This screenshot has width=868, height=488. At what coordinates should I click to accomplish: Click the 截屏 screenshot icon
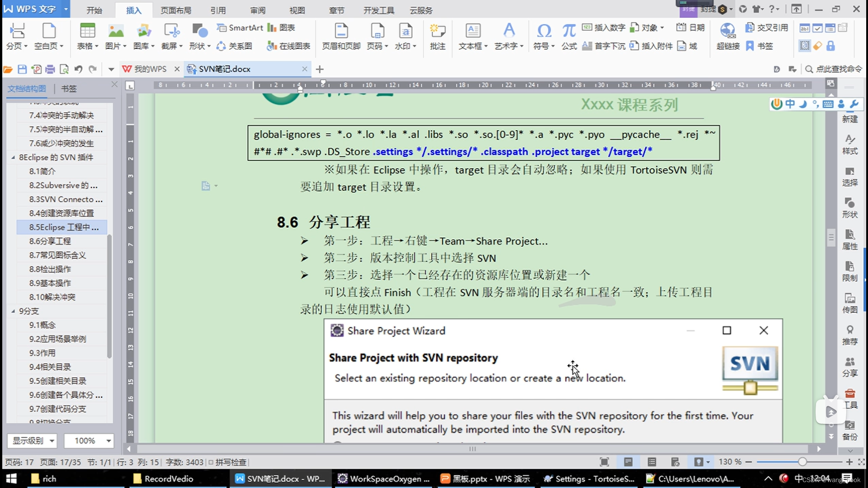pos(172,31)
